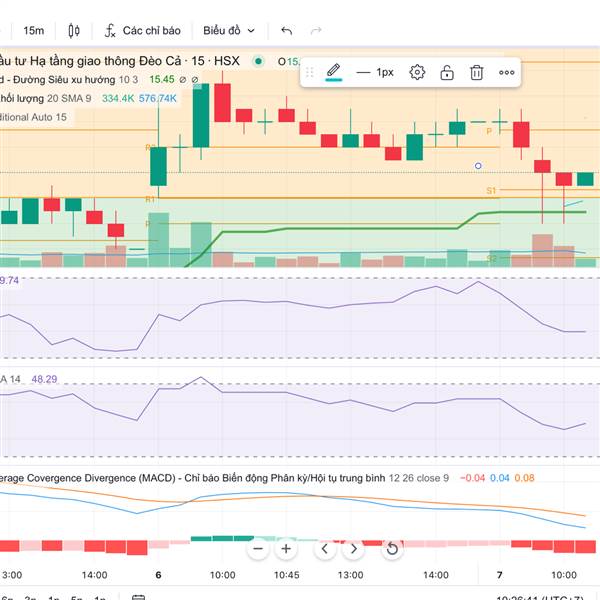Expand the Biểu đồ dropdown
Screen dimensions: 600x600
pos(229,31)
